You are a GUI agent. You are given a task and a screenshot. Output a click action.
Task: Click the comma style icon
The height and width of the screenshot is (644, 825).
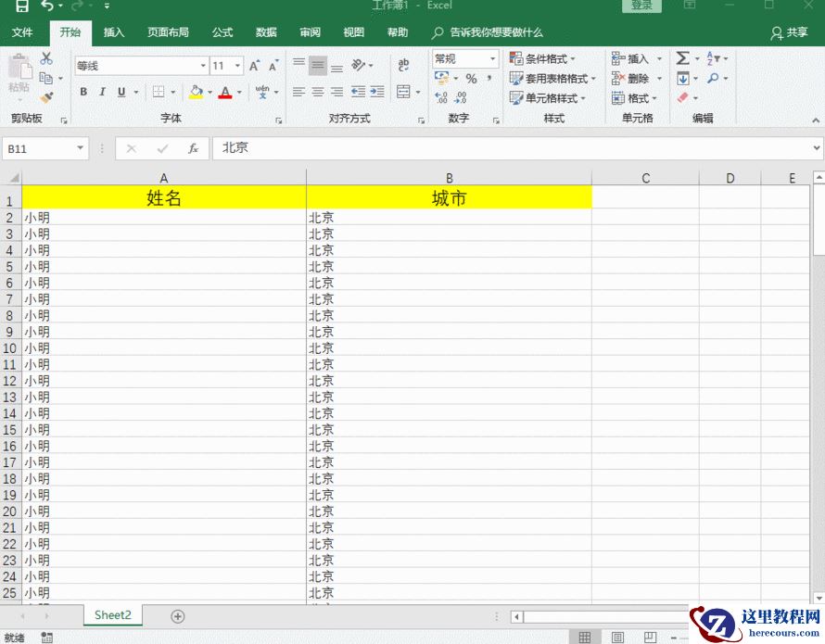click(489, 79)
